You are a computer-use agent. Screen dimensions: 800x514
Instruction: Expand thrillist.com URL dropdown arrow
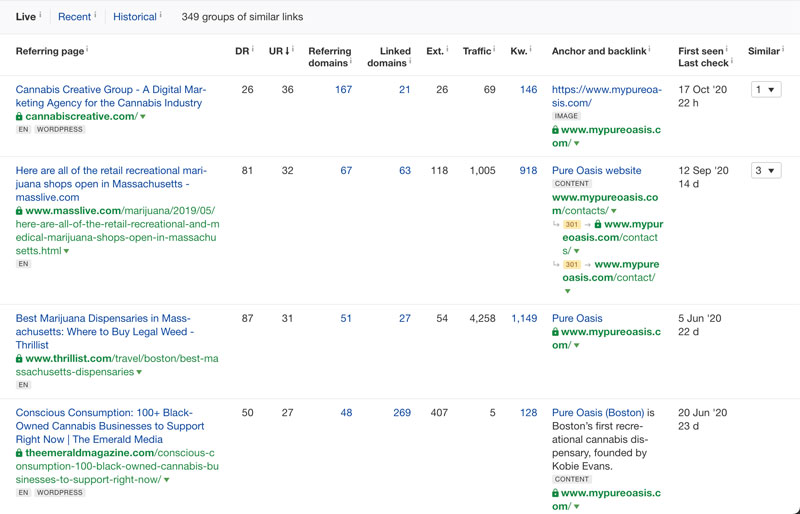point(139,372)
